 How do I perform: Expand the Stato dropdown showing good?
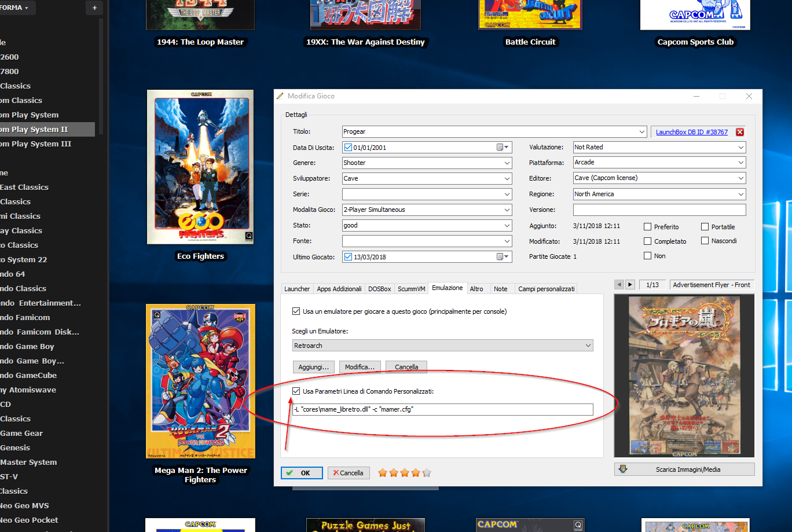tap(507, 226)
